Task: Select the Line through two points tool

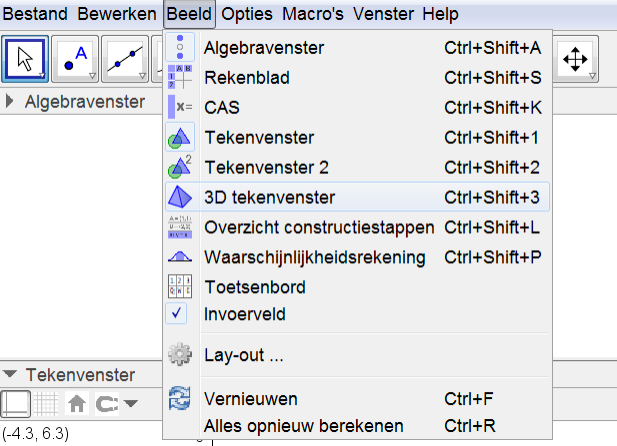Action: point(125,59)
